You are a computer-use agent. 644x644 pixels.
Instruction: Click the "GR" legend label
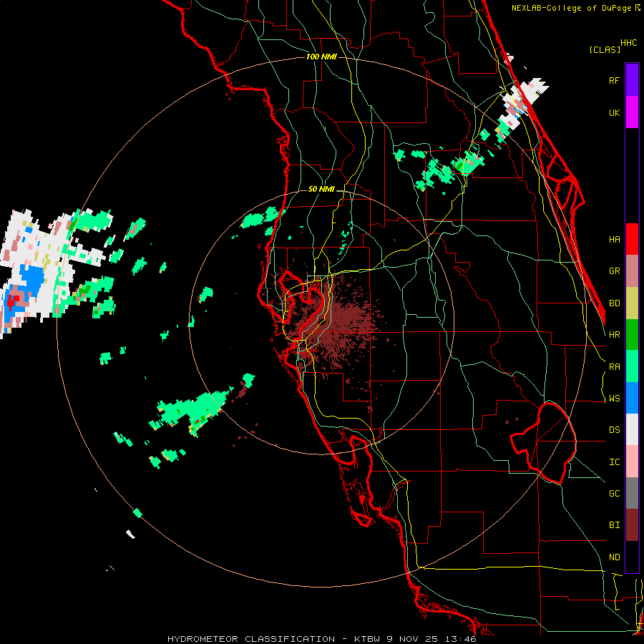pos(614,271)
